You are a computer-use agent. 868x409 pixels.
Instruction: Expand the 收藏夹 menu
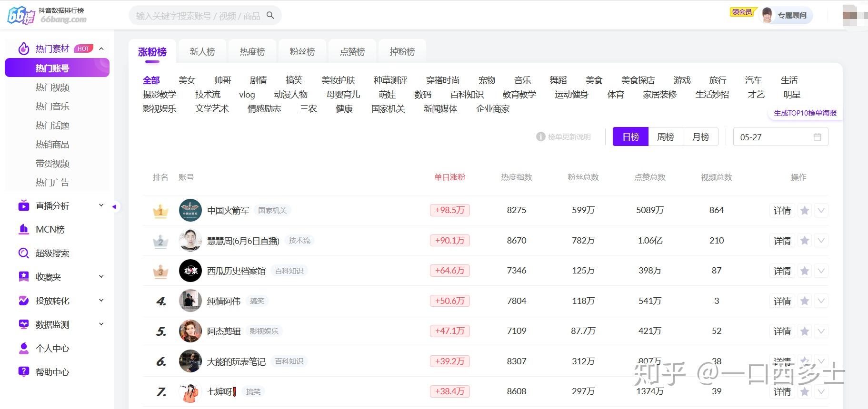[101, 277]
